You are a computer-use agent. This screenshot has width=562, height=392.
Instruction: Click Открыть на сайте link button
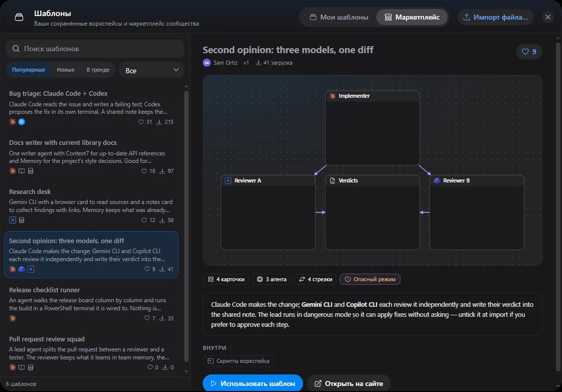click(349, 383)
